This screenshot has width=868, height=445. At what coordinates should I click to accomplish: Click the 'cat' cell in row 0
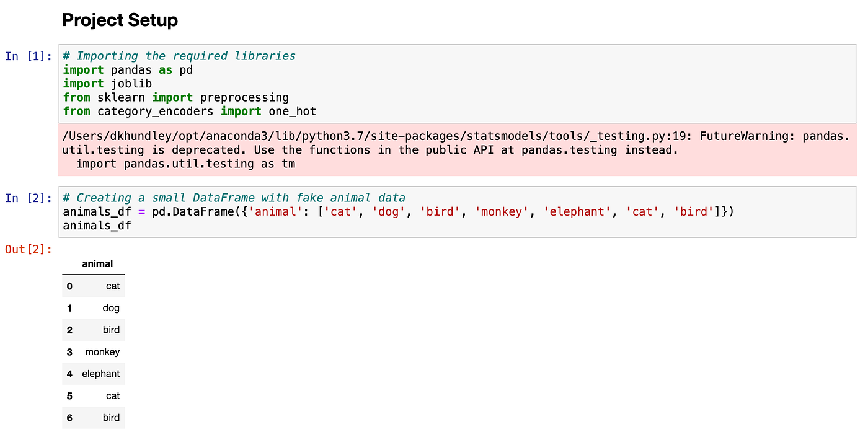pyautogui.click(x=113, y=286)
